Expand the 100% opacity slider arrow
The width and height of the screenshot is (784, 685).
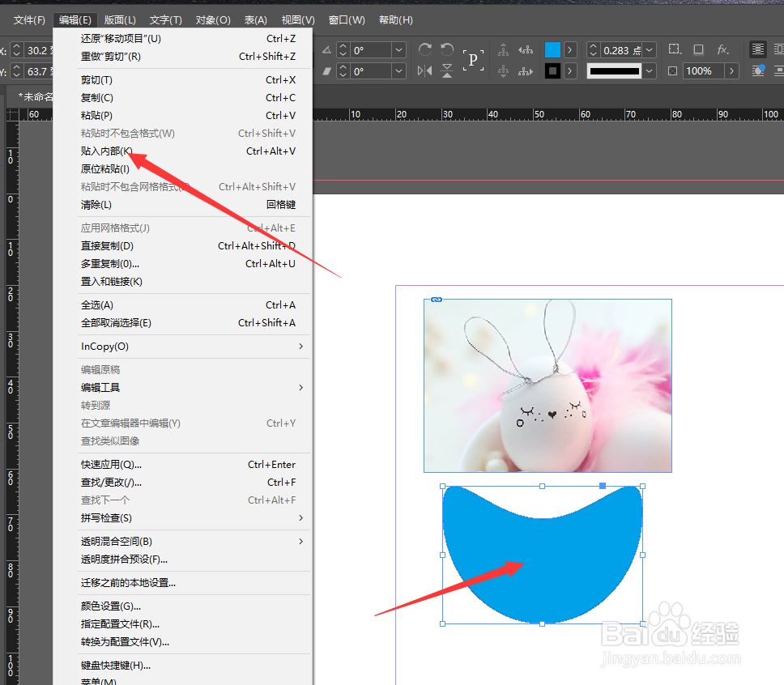point(731,71)
